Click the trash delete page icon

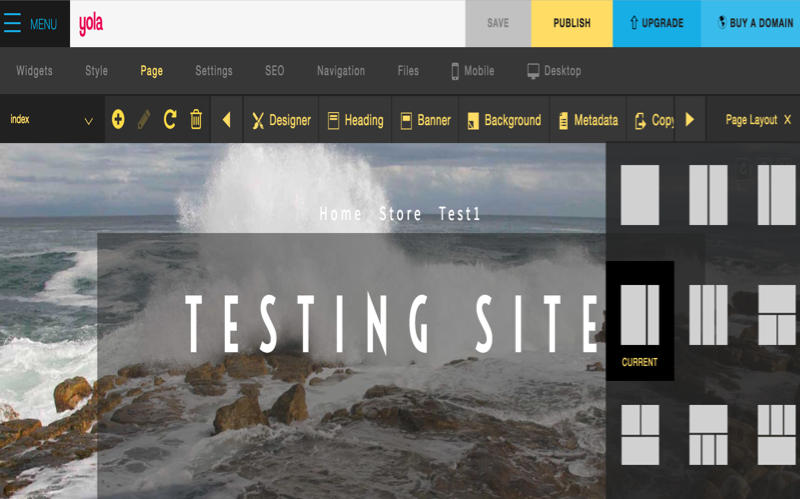(x=196, y=120)
